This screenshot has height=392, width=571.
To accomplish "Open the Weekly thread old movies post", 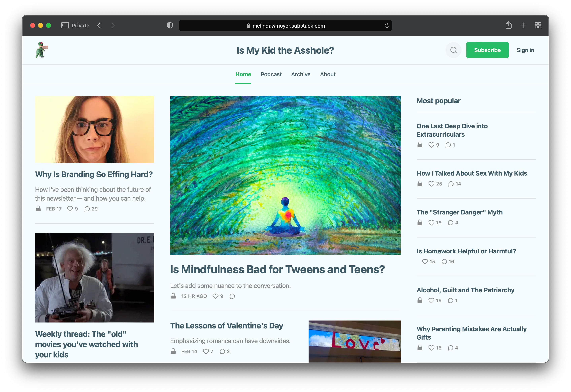I will point(86,344).
